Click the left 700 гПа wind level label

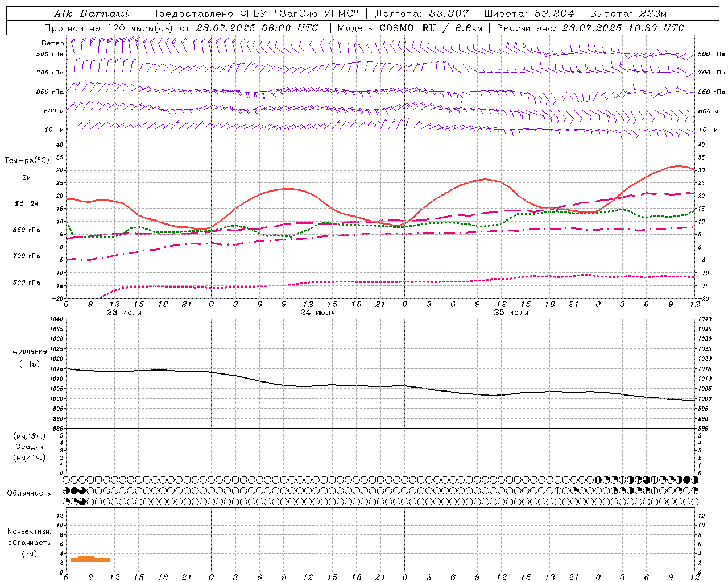coord(50,73)
